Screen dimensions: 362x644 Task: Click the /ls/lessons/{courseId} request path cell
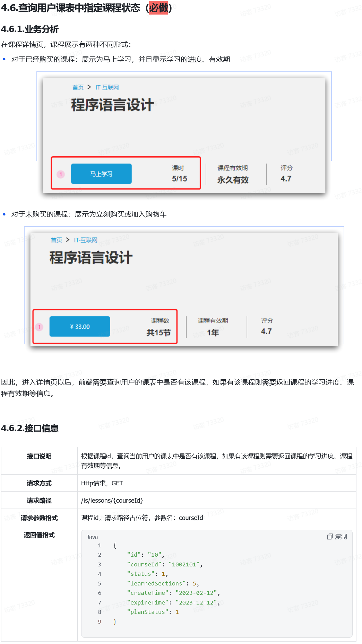click(112, 500)
